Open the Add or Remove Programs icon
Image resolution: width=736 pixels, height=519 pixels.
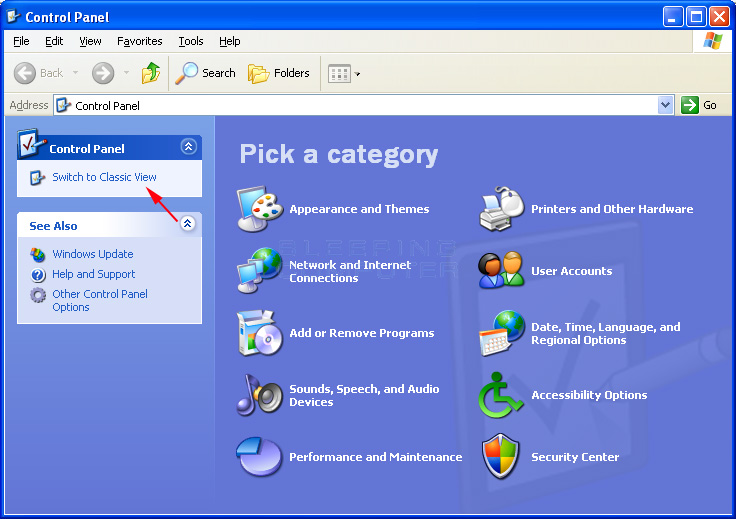click(x=260, y=333)
